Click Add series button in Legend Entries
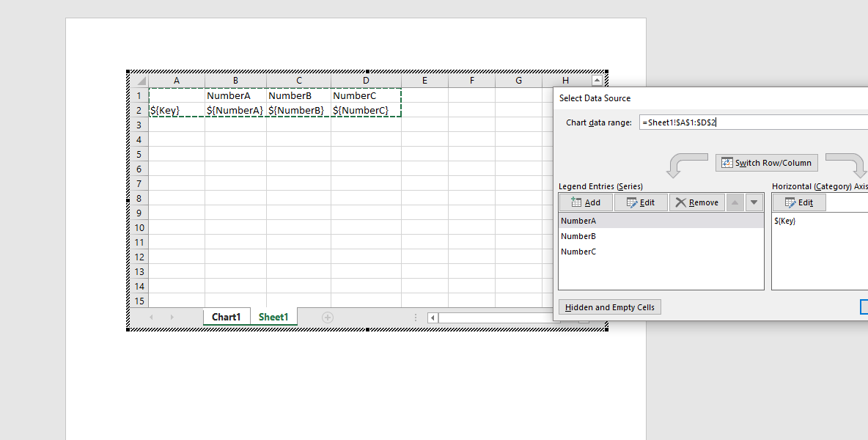The image size is (868, 440). (586, 202)
